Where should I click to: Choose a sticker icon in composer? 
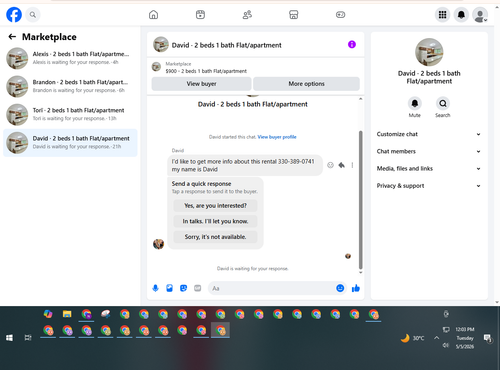click(x=183, y=288)
